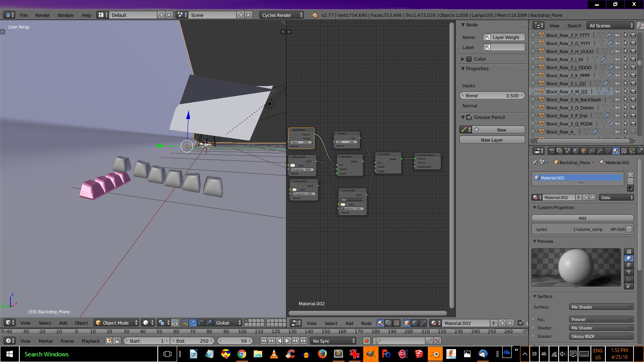Select the Shader nodes tree type icon
This screenshot has width=644, height=362.
381,323
